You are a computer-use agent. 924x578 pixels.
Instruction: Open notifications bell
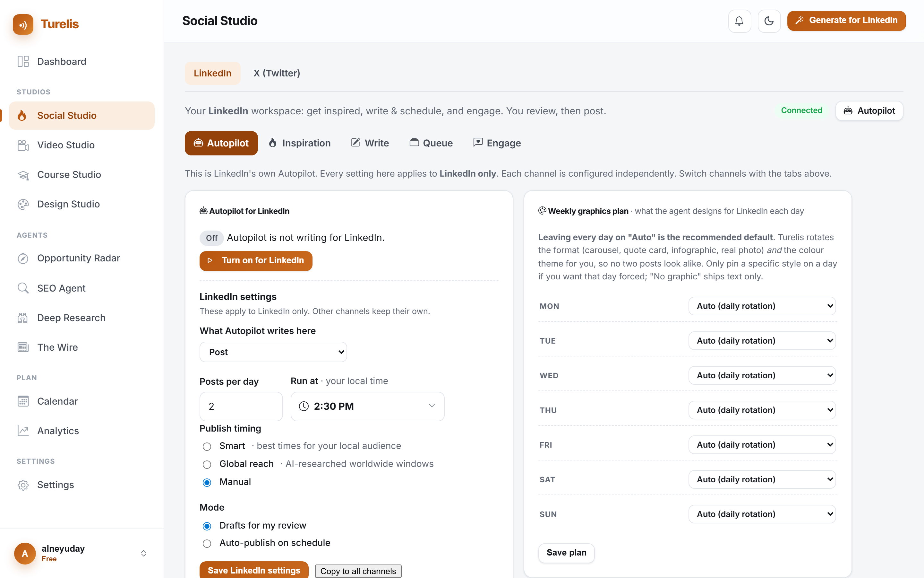coord(739,21)
